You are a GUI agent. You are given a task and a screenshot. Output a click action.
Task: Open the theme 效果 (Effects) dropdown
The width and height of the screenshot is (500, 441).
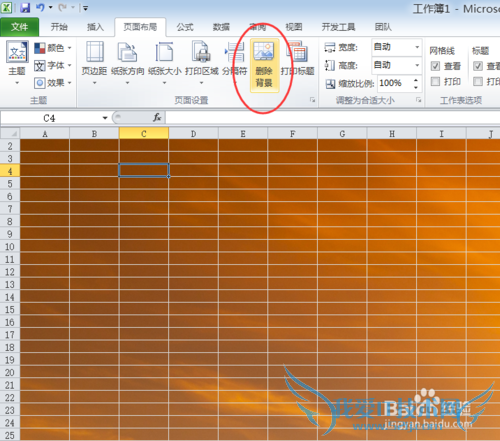pos(53,83)
